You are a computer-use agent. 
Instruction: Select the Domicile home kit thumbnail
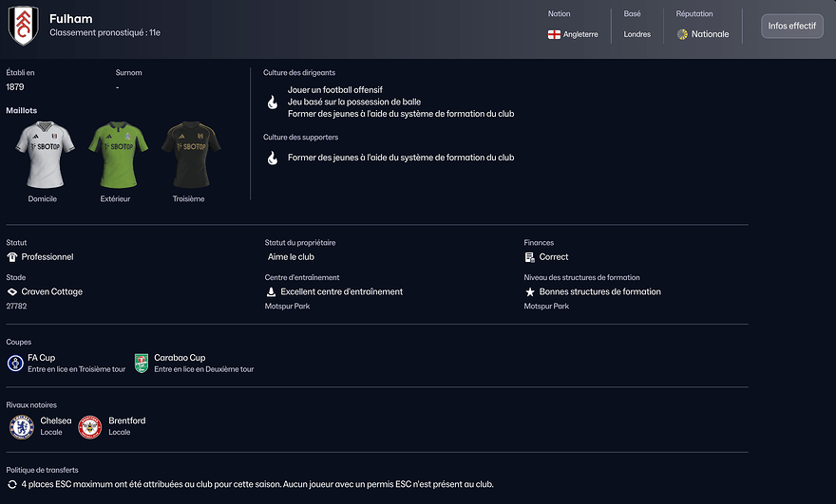coord(42,154)
